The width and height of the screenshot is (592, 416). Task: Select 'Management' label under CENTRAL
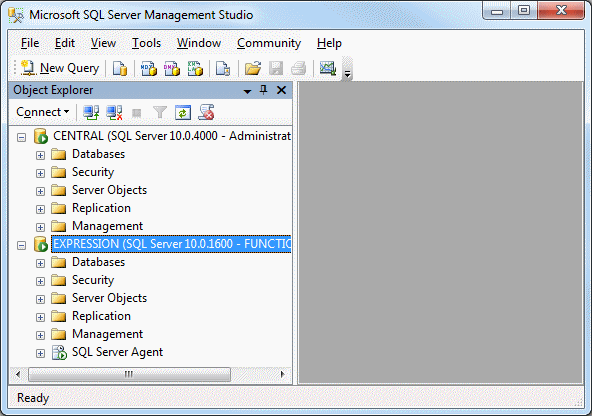point(108,226)
